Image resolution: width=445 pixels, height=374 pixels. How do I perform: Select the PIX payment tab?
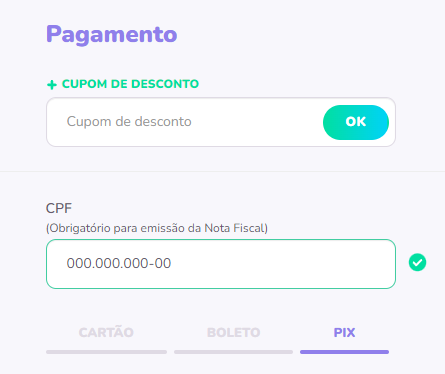click(344, 332)
